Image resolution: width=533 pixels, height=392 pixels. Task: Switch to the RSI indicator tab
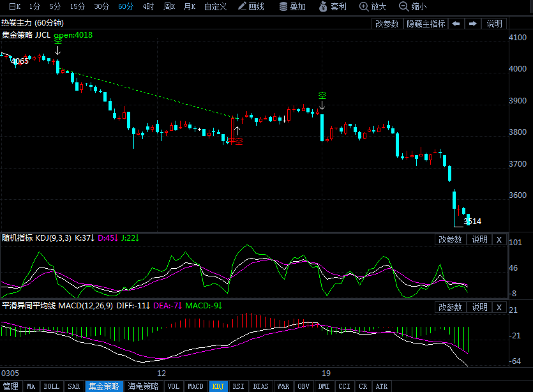point(238,386)
